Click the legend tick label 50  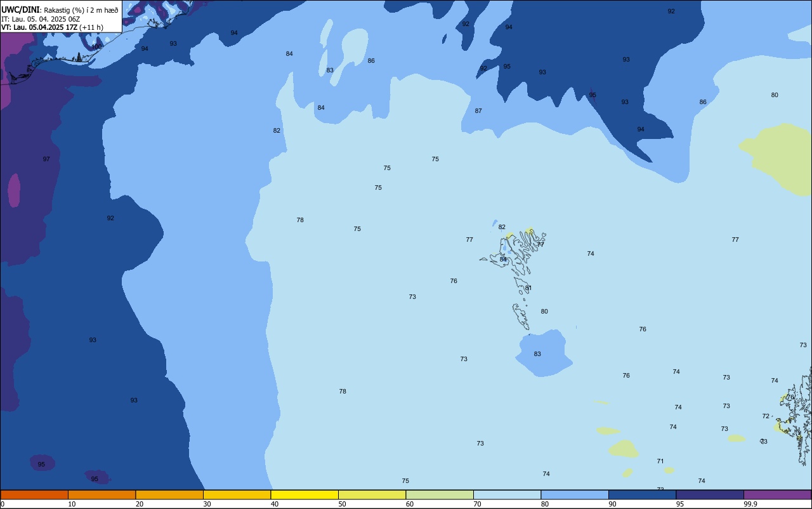click(342, 504)
